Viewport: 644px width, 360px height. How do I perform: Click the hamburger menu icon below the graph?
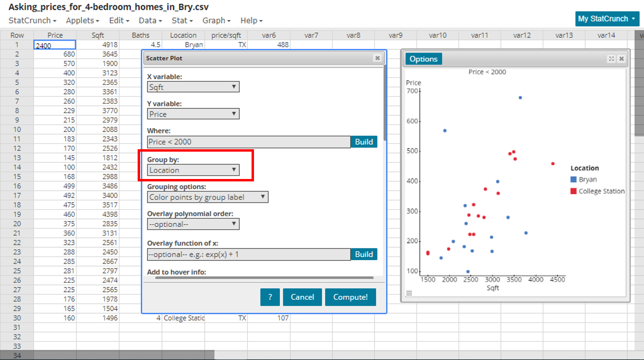click(409, 293)
